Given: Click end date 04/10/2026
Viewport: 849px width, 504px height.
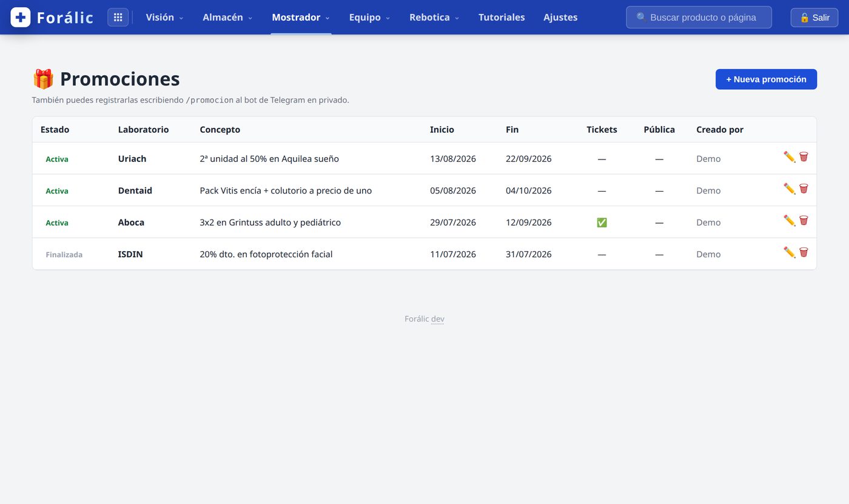Looking at the screenshot, I should tap(529, 190).
